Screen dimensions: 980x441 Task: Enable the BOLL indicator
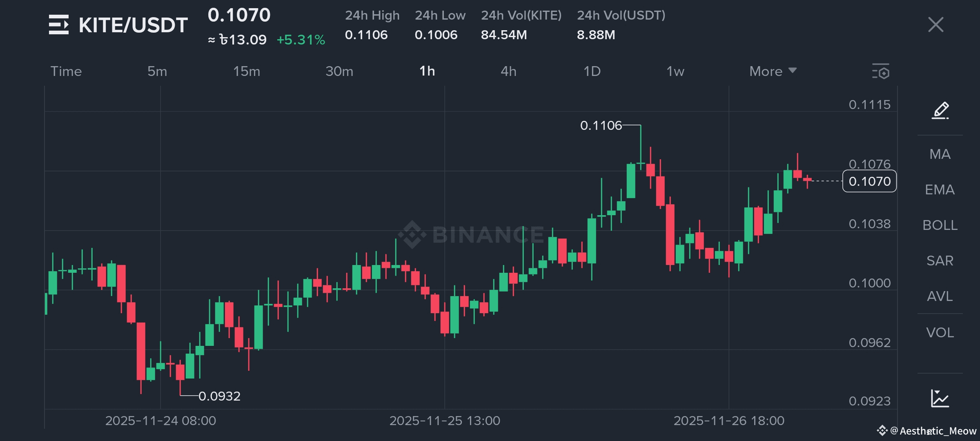pyautogui.click(x=940, y=225)
